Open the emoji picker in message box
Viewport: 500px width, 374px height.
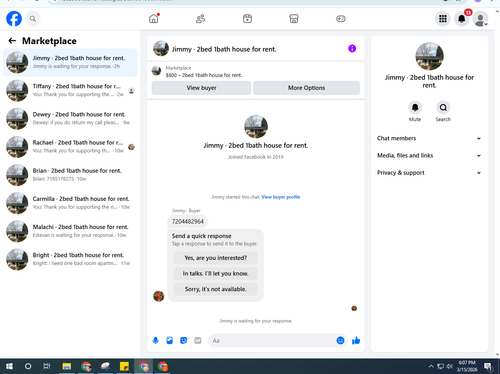[340, 340]
